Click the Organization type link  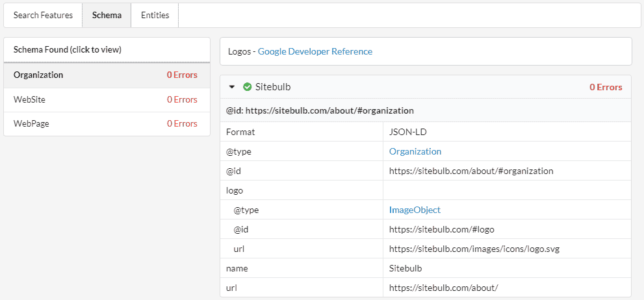(415, 151)
